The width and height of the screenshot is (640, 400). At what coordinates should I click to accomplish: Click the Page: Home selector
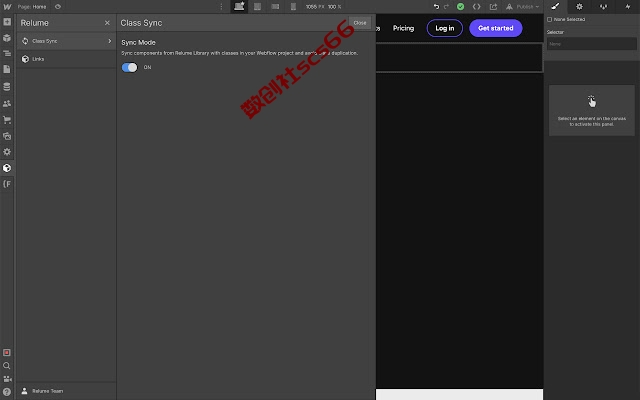click(32, 7)
